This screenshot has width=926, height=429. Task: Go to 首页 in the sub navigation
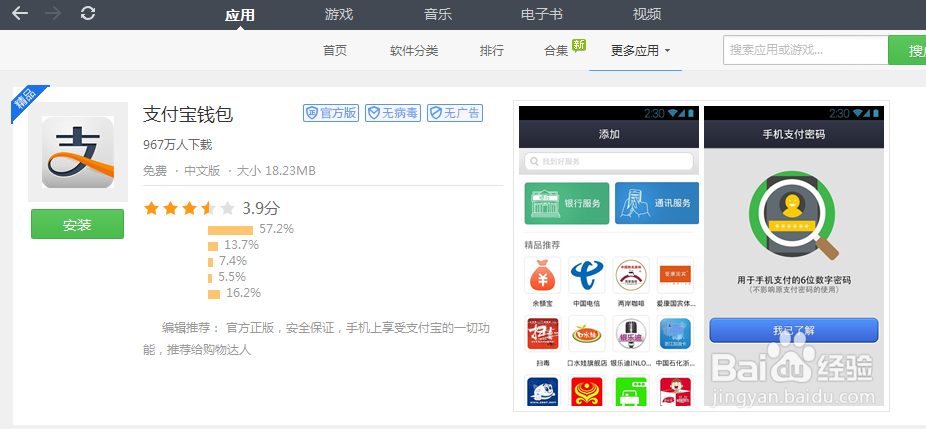click(x=335, y=51)
